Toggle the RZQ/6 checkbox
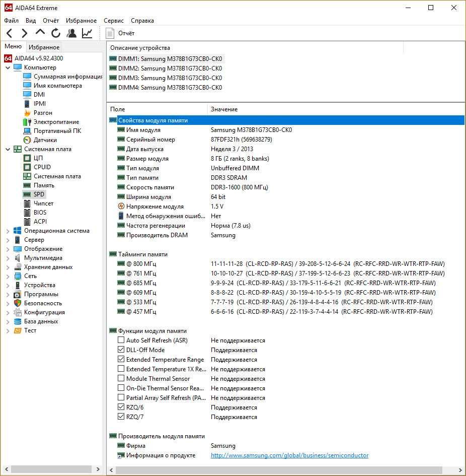Image resolution: width=466 pixels, height=476 pixels. coord(121,407)
